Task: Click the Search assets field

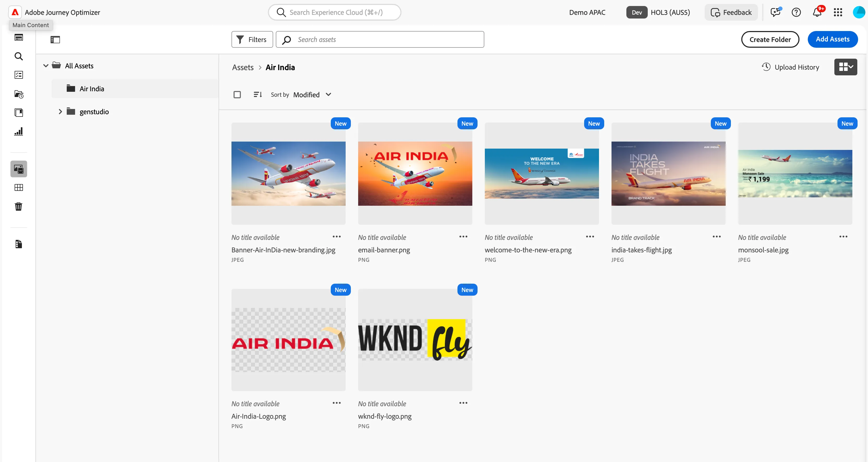Action: 380,39
